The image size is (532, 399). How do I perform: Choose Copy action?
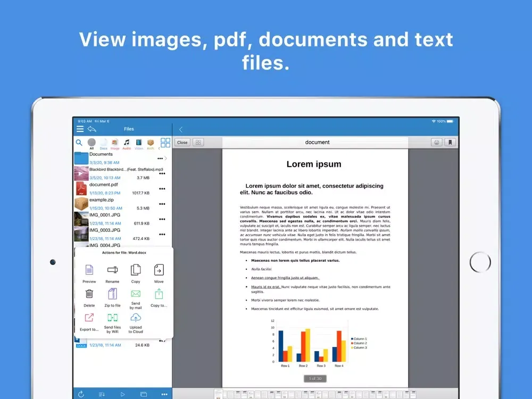click(136, 273)
